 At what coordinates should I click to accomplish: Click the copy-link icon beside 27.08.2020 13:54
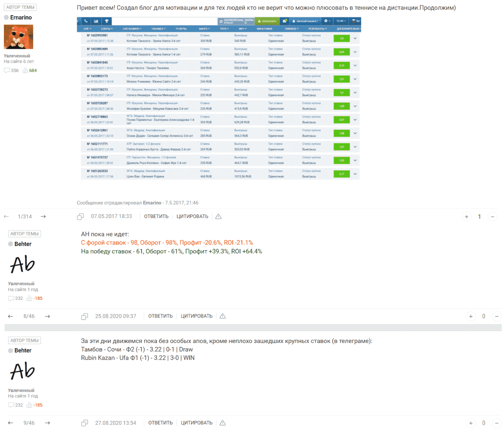pyautogui.click(x=85, y=423)
